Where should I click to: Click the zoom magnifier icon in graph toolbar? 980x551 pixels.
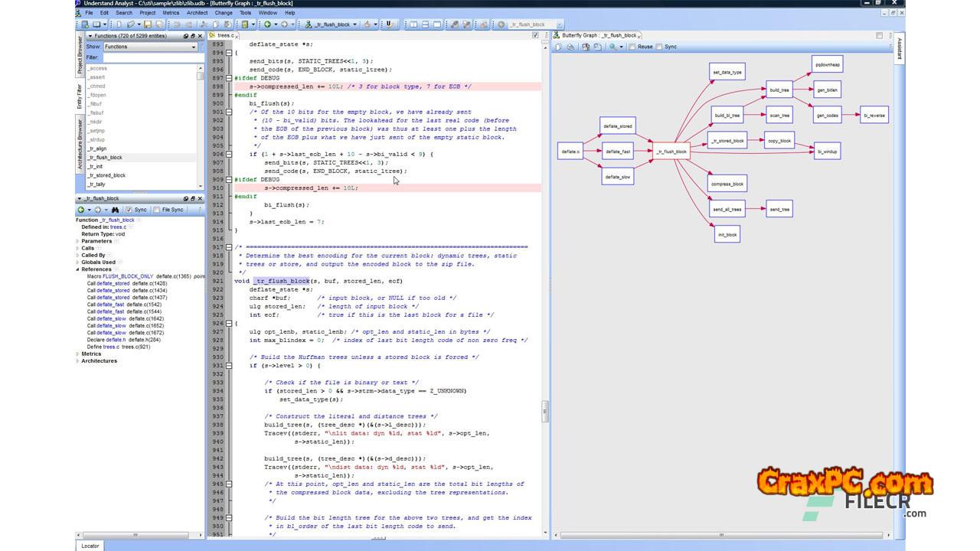click(612, 47)
